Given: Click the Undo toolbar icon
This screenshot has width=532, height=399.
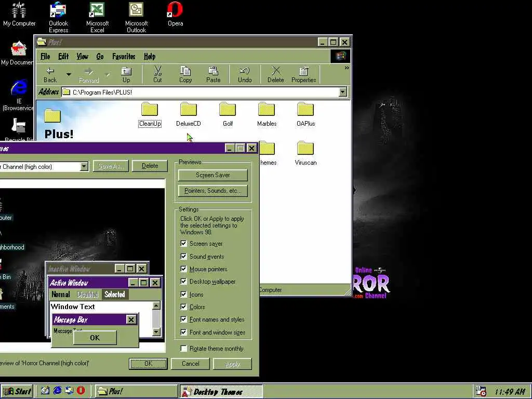Looking at the screenshot, I should click(x=245, y=75).
